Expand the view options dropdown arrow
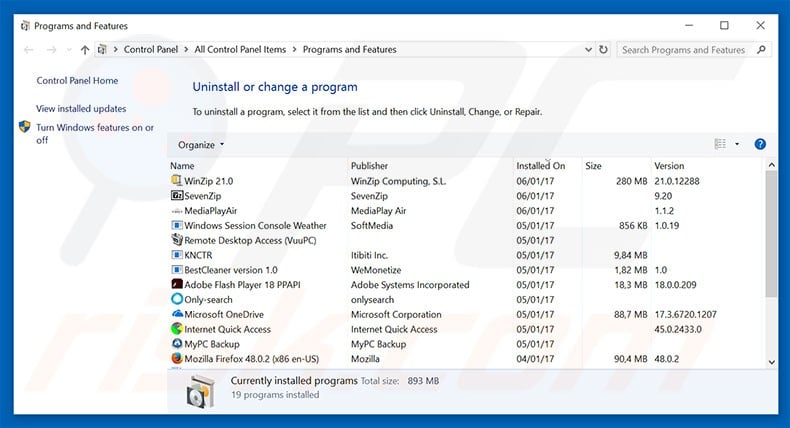The width and height of the screenshot is (790, 428). (737, 144)
